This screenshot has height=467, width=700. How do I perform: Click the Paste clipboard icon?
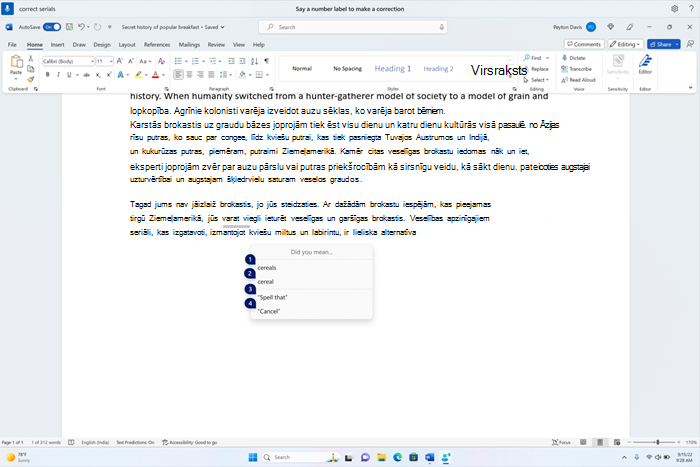click(x=16, y=62)
